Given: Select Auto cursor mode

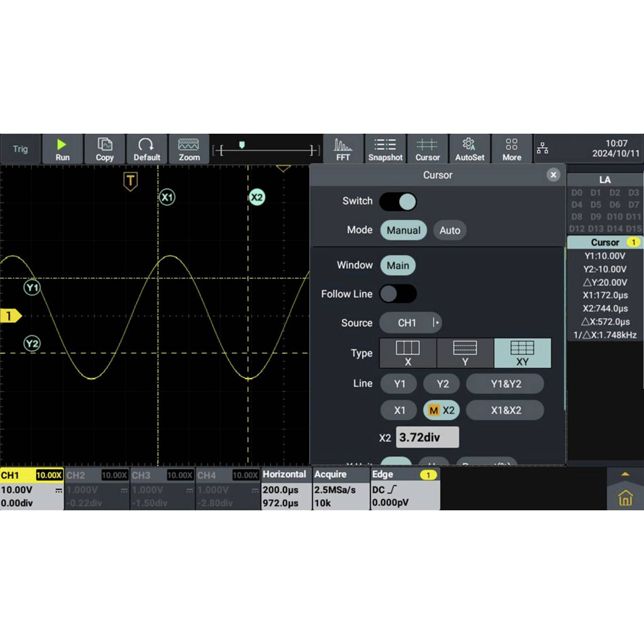Looking at the screenshot, I should point(449,230).
